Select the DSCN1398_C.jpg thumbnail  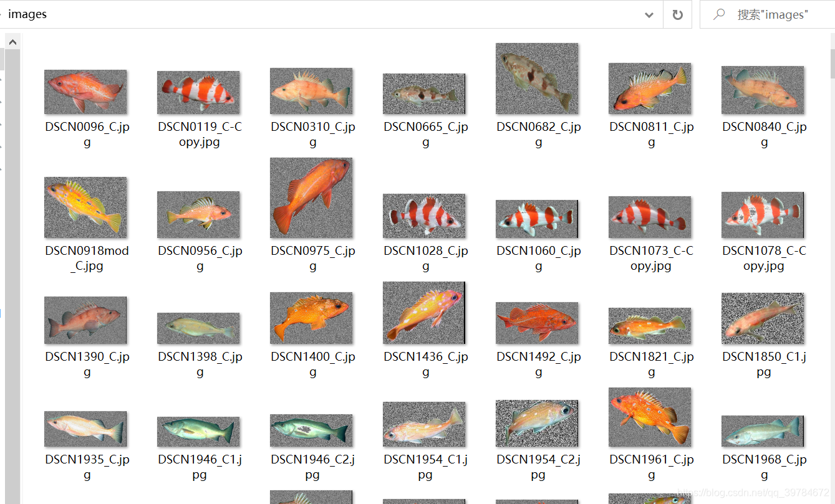click(x=198, y=328)
